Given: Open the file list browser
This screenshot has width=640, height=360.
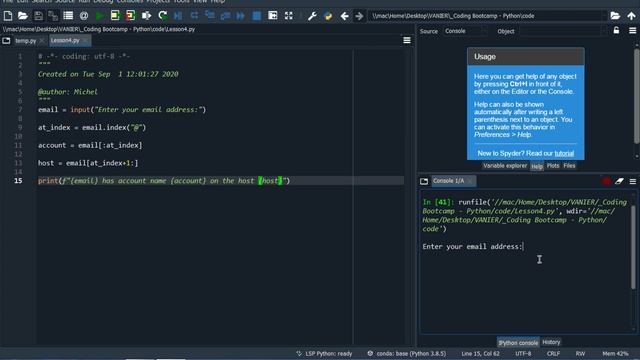Looking at the screenshot, I should [68, 16].
